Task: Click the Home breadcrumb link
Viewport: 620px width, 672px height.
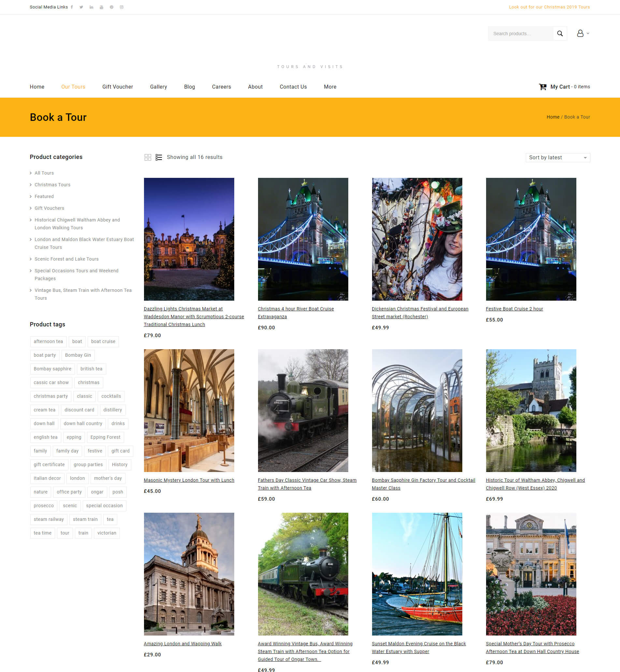Action: pos(553,117)
